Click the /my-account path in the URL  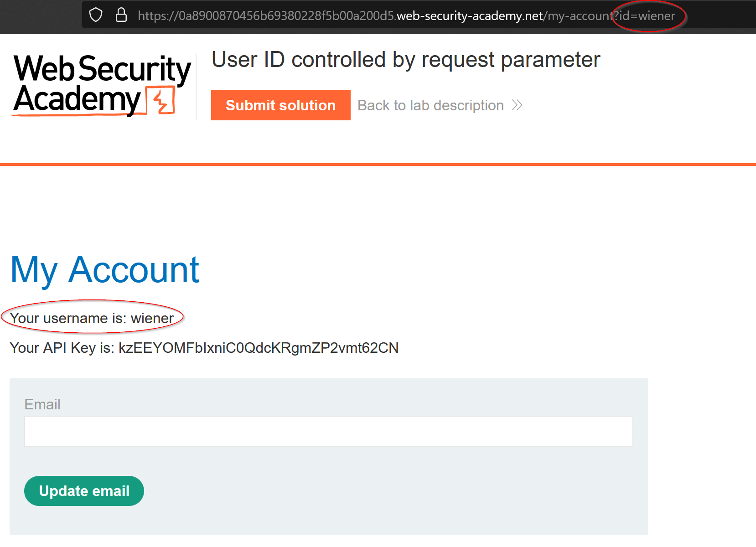[x=578, y=16]
